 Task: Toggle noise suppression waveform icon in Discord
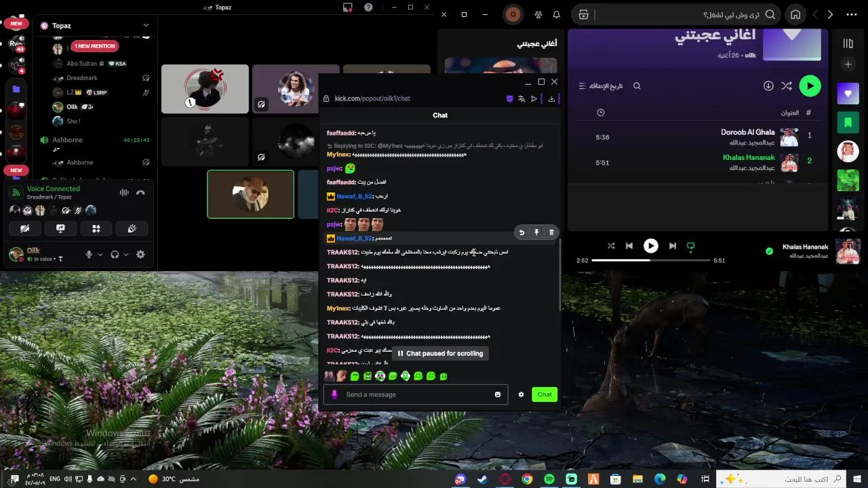(124, 192)
